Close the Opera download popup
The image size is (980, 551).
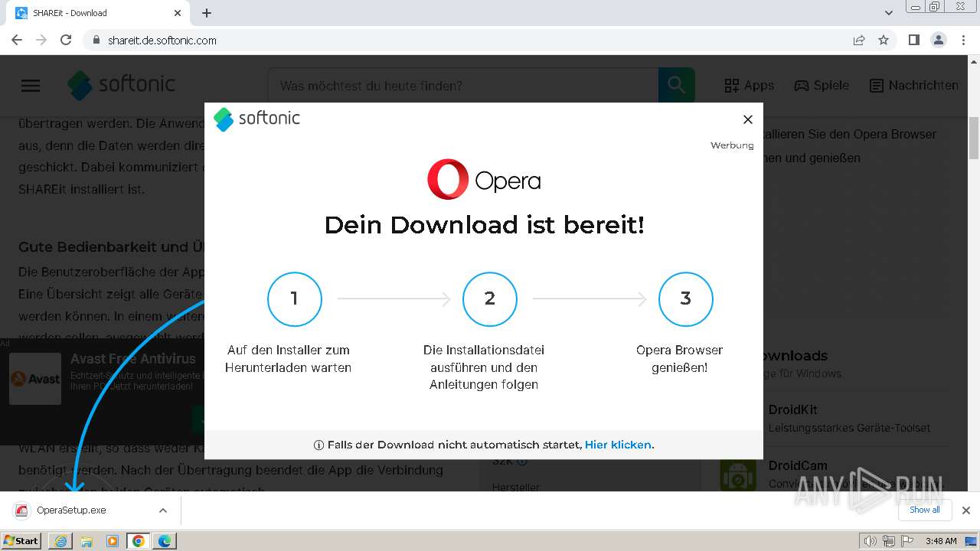click(748, 119)
